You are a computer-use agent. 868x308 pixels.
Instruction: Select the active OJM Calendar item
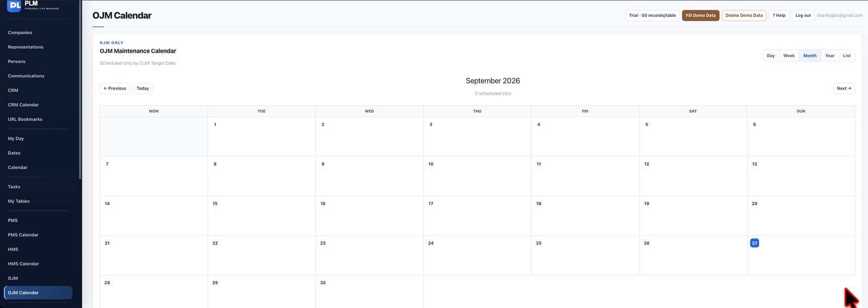38,293
